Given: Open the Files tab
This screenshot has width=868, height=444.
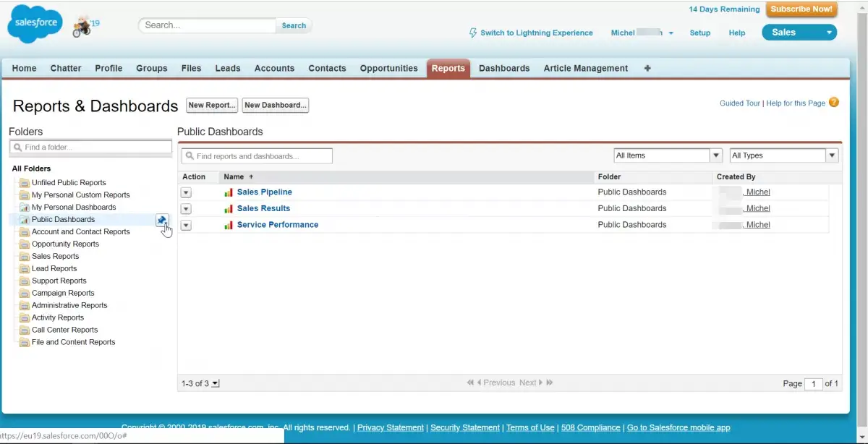Looking at the screenshot, I should (x=191, y=68).
